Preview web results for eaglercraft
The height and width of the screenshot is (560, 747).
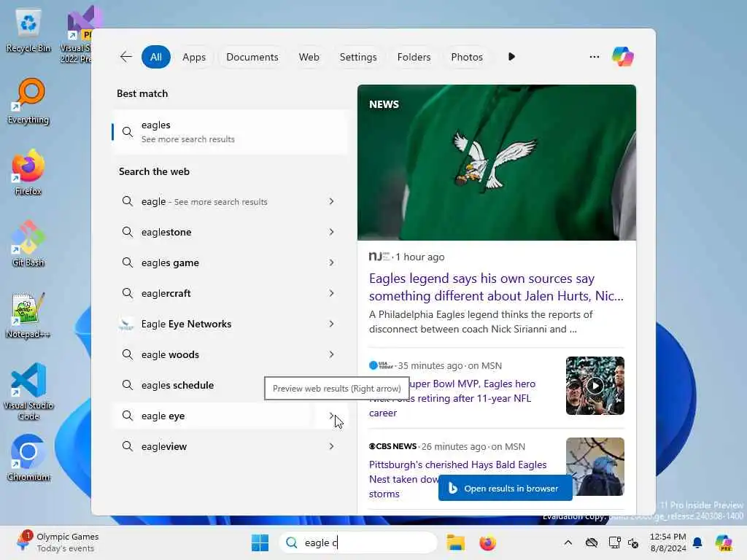point(331,293)
